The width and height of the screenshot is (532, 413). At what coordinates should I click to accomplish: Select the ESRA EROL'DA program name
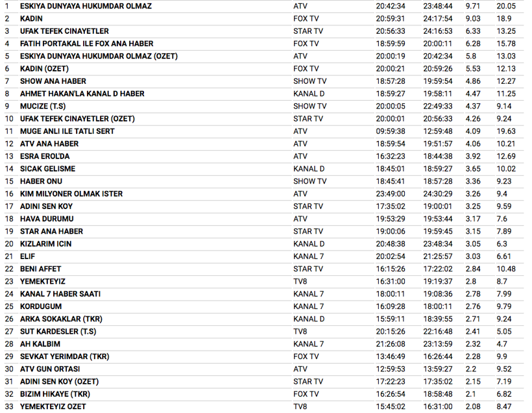[x=45, y=156]
